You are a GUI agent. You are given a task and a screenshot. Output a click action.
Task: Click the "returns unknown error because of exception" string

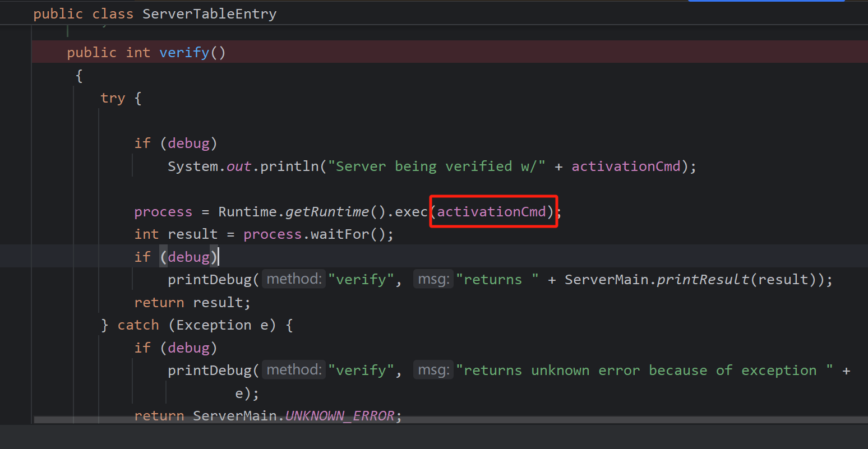pyautogui.click(x=644, y=371)
